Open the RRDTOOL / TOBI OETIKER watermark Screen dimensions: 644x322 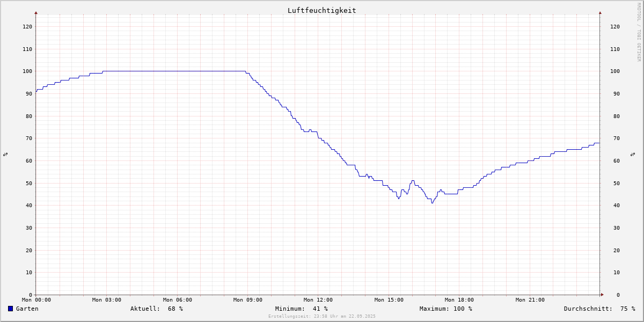click(x=639, y=32)
